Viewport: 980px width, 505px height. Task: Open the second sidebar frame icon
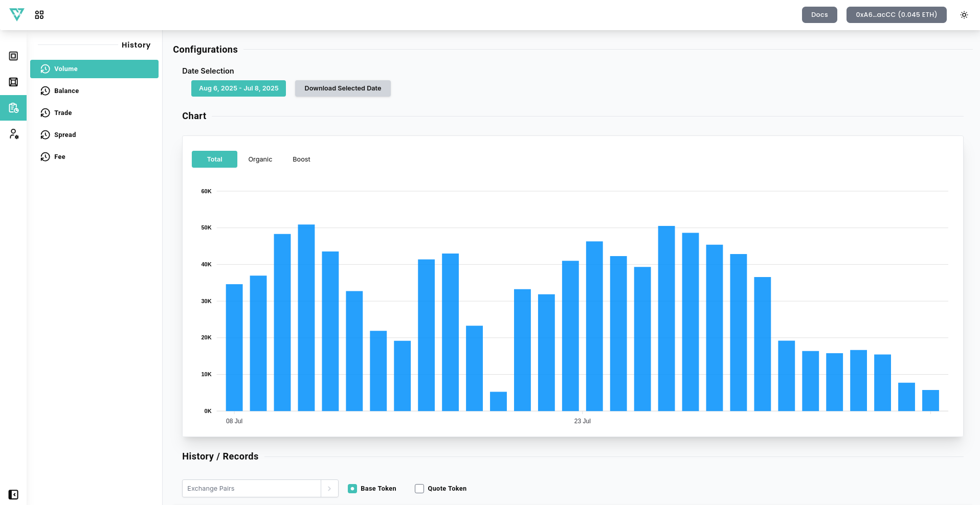[x=14, y=82]
